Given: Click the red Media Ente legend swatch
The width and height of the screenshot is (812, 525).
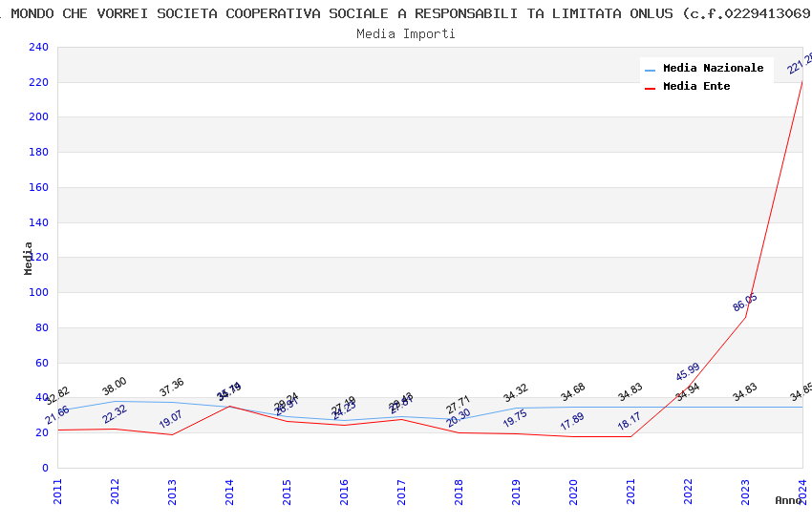Looking at the screenshot, I should pos(650,89).
